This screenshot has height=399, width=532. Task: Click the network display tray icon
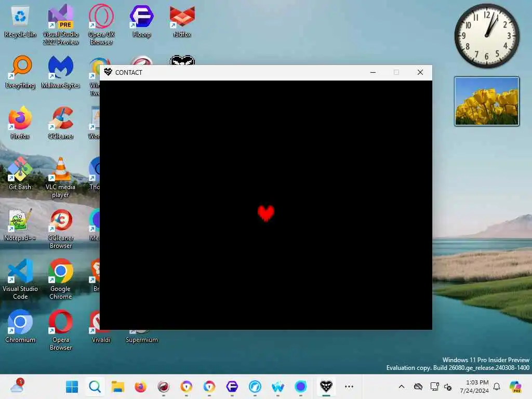434,387
